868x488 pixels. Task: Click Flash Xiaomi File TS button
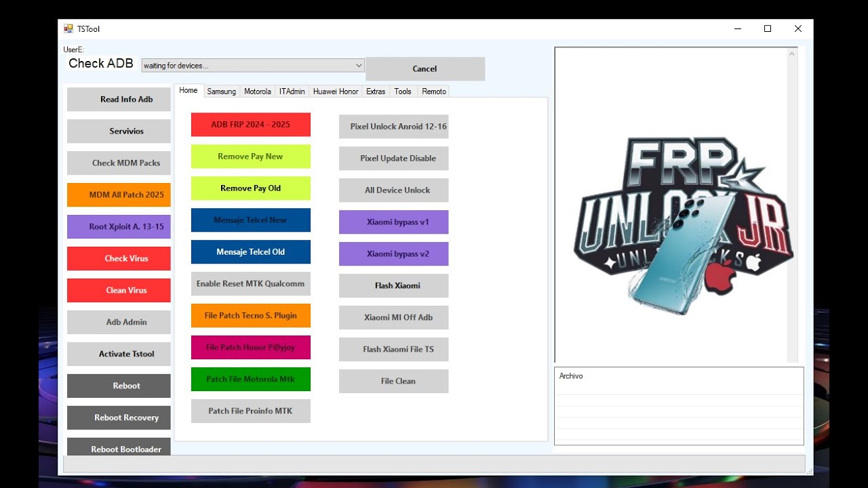pyautogui.click(x=394, y=350)
